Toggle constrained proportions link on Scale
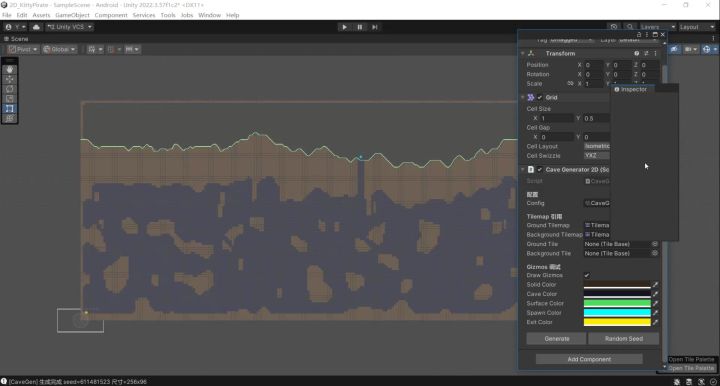This screenshot has height=386, width=720. point(570,84)
